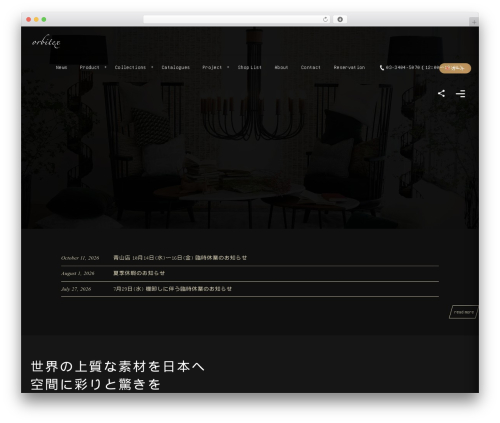The image size is (500, 423).
Task: Open the Product menu item
Action: [89, 67]
